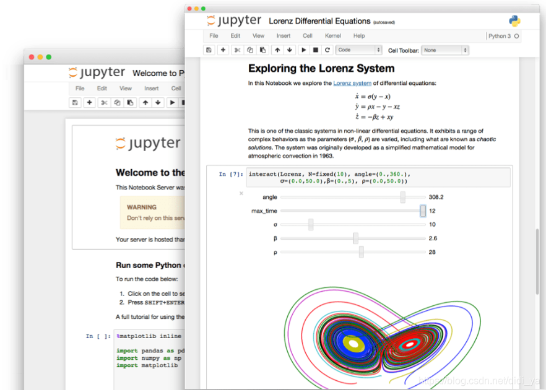Click the Python logo in top right corner
Image resolution: width=546 pixels, height=392 pixels.
click(514, 21)
